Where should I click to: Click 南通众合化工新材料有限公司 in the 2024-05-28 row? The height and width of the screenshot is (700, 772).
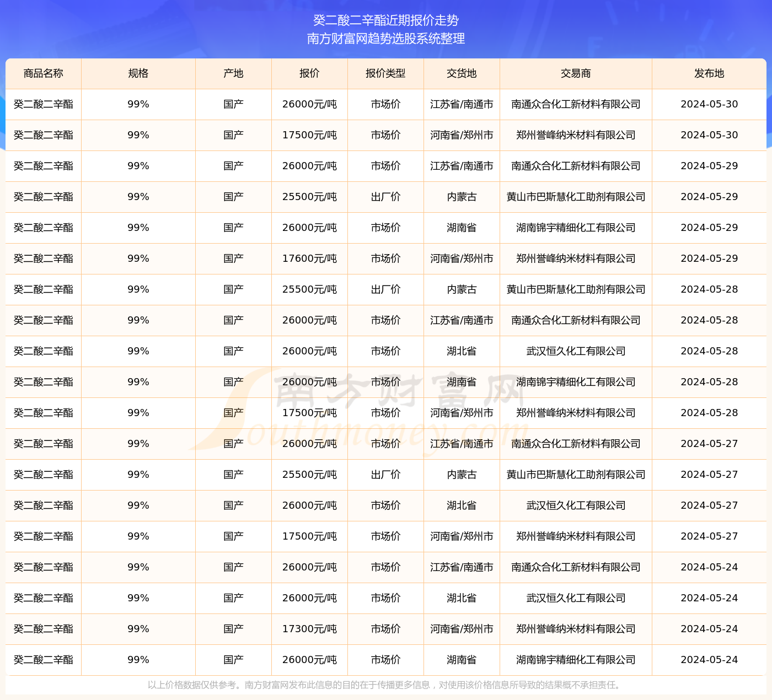tap(576, 320)
